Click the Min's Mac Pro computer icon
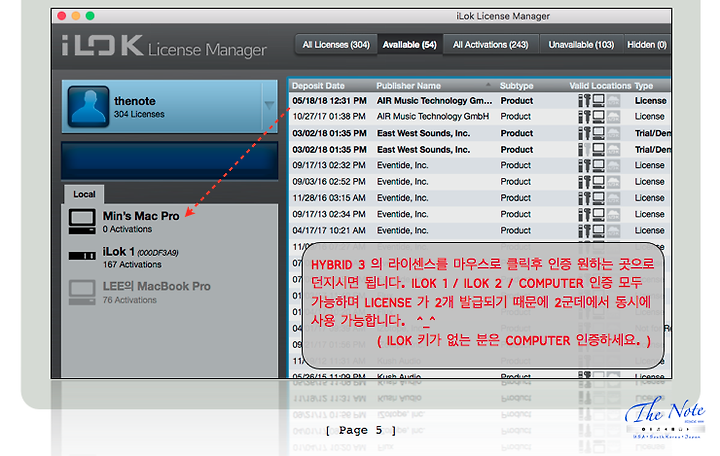 pyautogui.click(x=82, y=222)
